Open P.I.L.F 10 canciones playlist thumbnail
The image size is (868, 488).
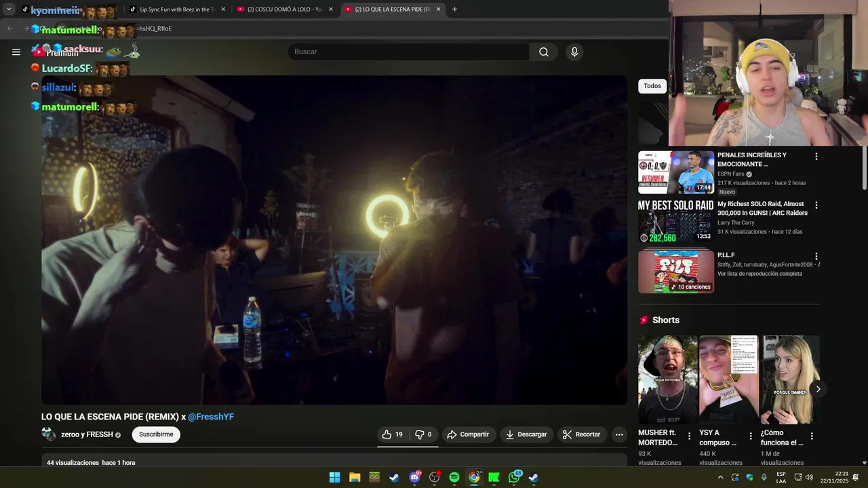[676, 272]
